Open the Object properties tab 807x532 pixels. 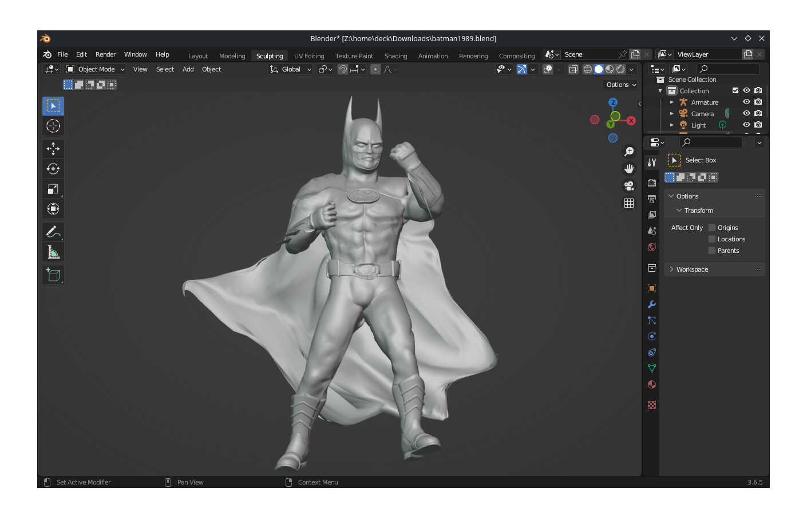coord(651,288)
